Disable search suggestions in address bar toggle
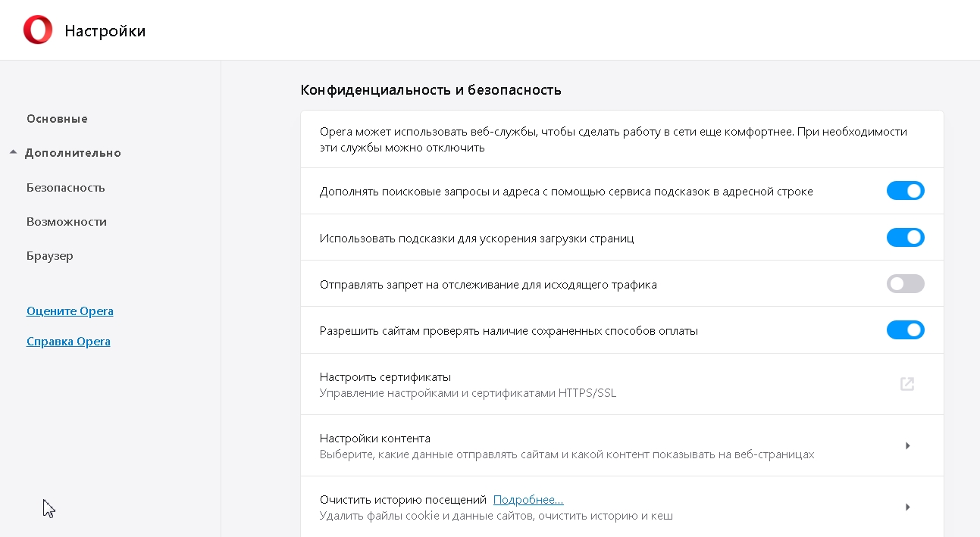 pos(905,191)
